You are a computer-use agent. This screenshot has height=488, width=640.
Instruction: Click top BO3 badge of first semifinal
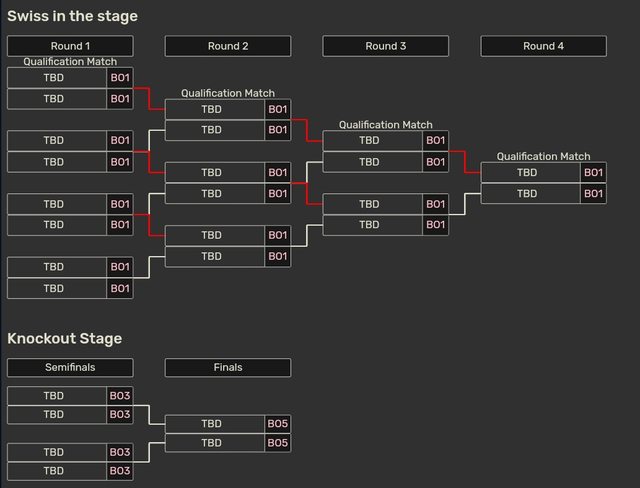click(120, 396)
